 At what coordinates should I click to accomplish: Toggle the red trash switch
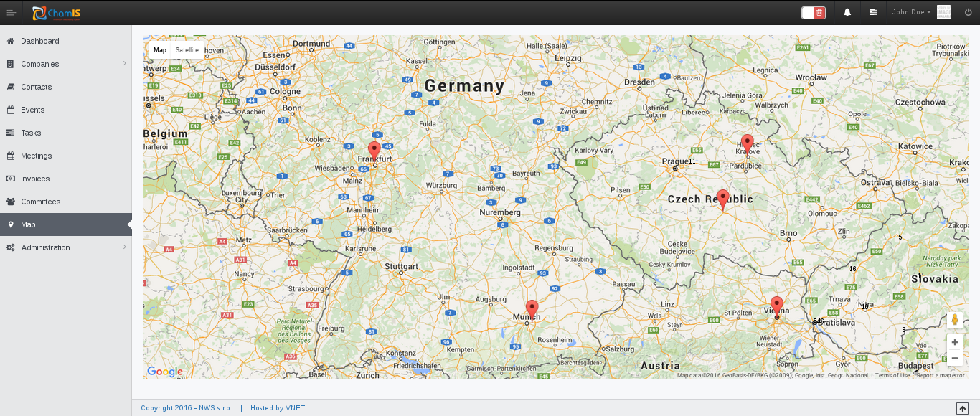click(814, 12)
